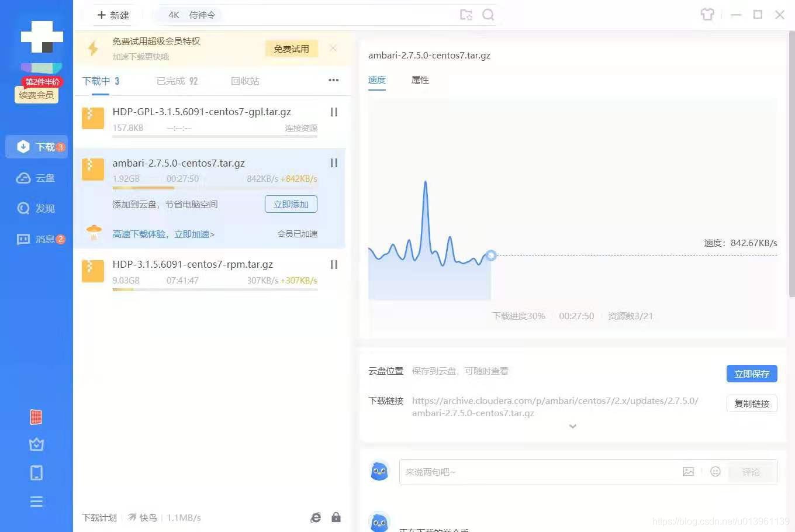This screenshot has width=795, height=532.
Task: Click the IE browser icon in status bar
Action: click(316, 517)
